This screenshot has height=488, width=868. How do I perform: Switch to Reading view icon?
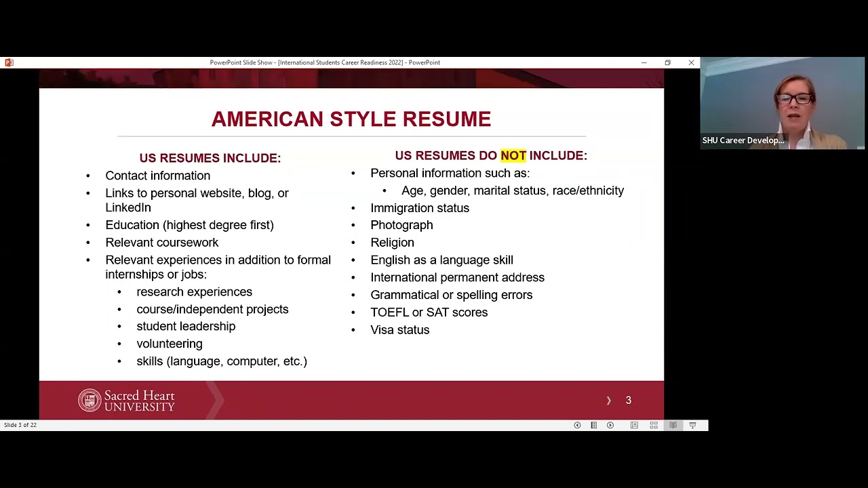(673, 425)
